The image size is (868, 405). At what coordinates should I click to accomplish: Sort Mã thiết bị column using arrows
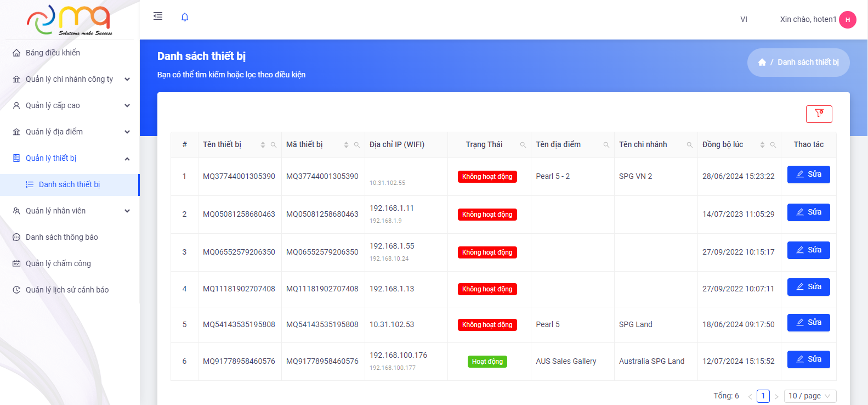coord(346,145)
